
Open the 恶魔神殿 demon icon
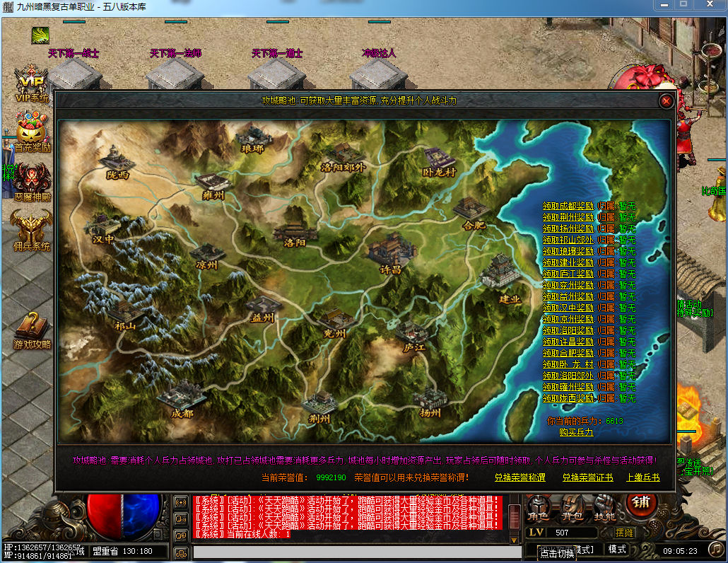(32, 182)
